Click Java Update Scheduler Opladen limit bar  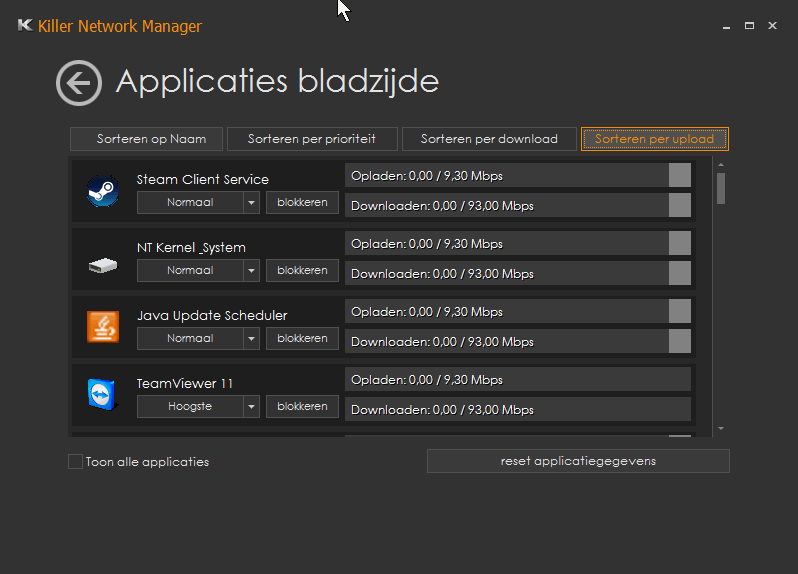point(518,311)
